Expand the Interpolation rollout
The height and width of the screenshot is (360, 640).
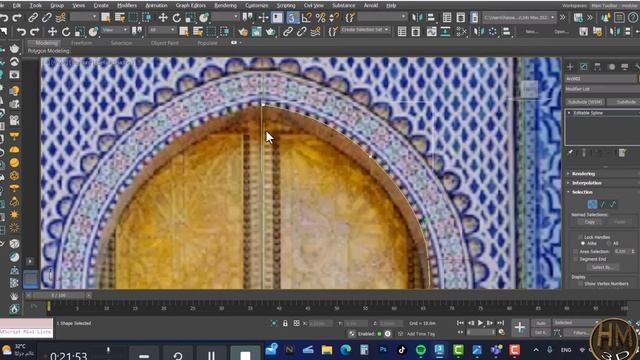(x=586, y=182)
